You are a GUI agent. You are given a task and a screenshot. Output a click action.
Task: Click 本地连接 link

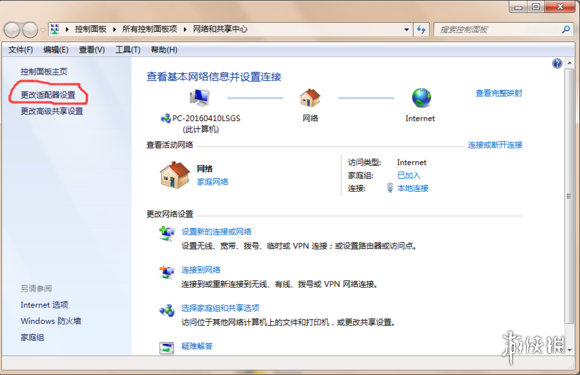[413, 188]
